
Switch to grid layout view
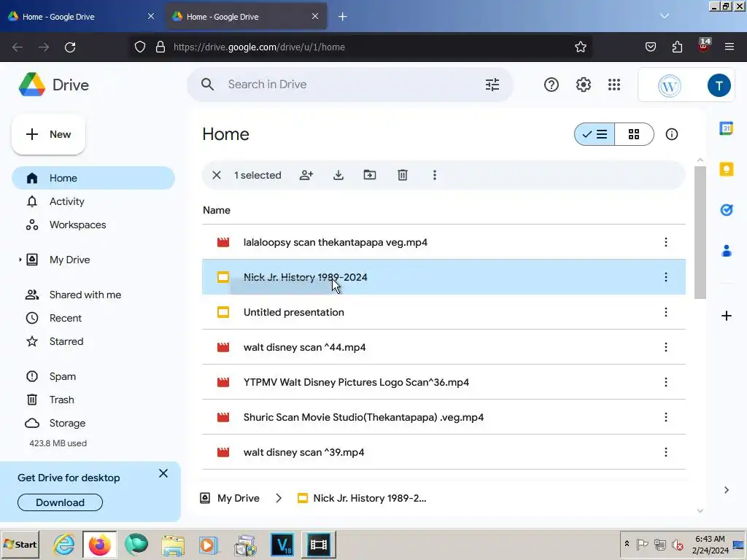[x=634, y=134]
